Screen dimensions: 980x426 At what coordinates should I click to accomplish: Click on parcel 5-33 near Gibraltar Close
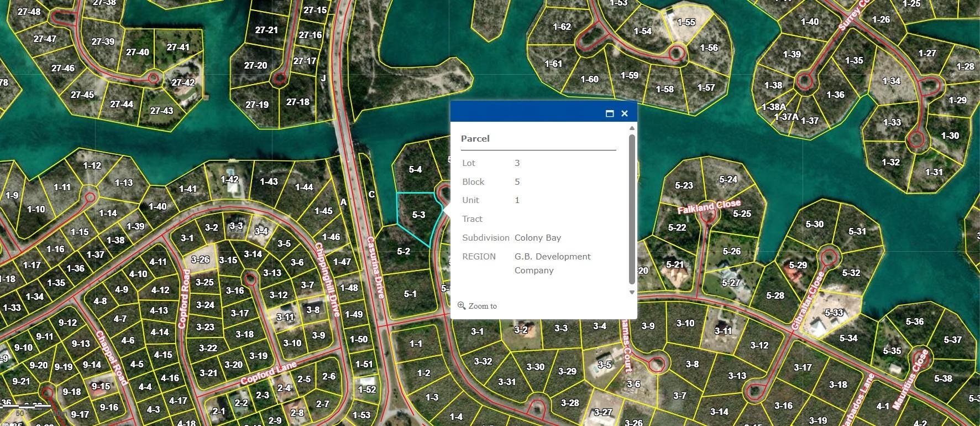[x=834, y=313]
